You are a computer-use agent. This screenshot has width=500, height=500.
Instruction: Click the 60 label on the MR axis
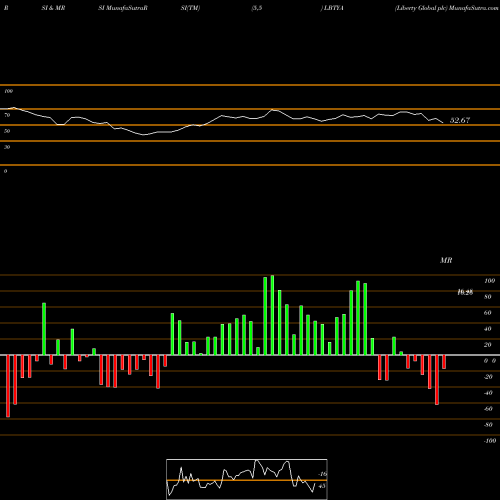[488, 313]
